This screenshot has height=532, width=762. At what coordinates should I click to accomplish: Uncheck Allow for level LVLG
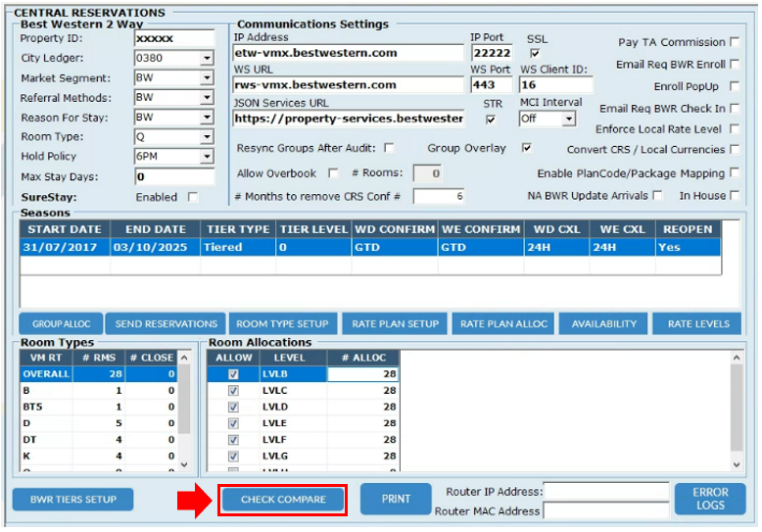[x=233, y=457]
